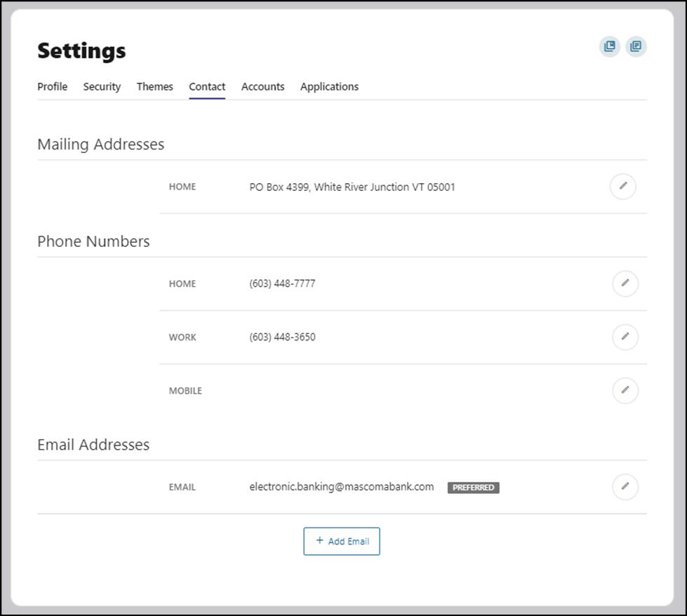Click the MOBILE phone row label
Image resolution: width=687 pixels, height=616 pixels.
click(185, 391)
